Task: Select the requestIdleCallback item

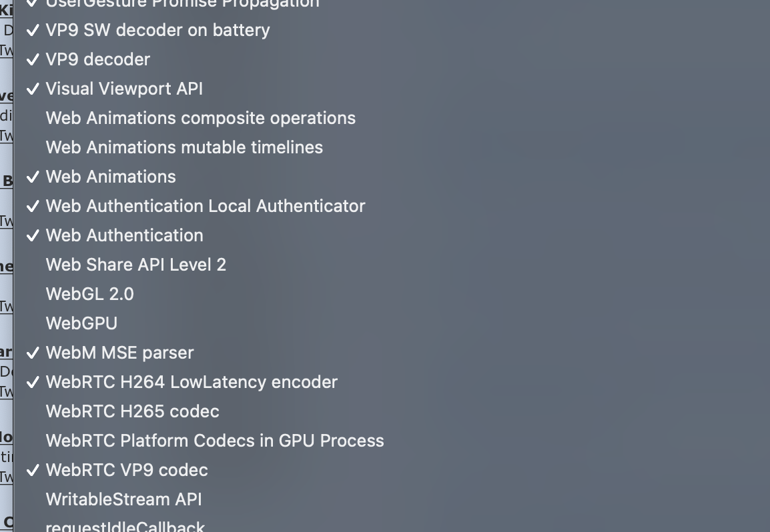Action: pos(125,526)
